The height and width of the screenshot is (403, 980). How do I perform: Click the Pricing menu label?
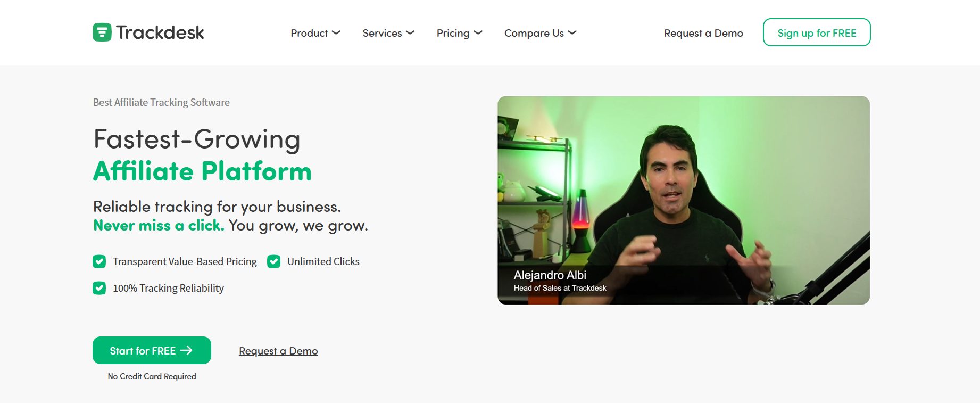point(453,33)
